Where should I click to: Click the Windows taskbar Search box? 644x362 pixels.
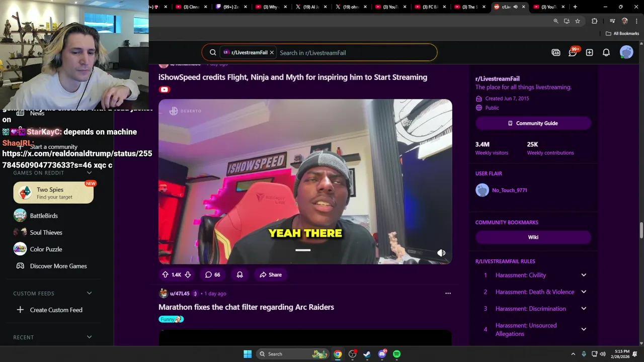click(x=293, y=354)
